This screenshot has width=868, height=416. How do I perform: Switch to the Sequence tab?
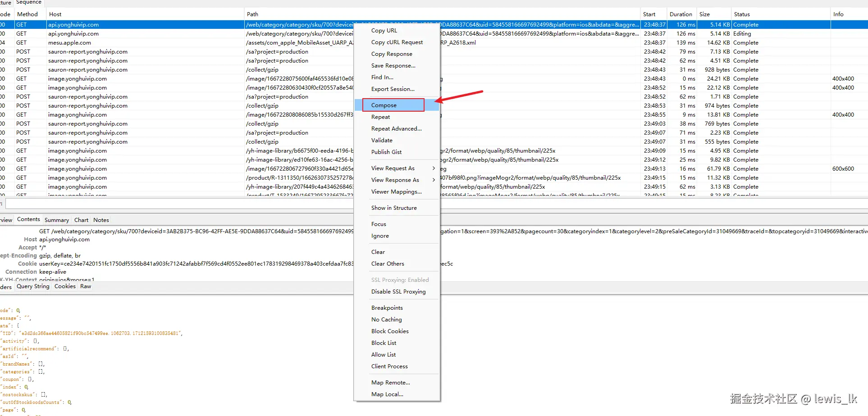pos(28,3)
